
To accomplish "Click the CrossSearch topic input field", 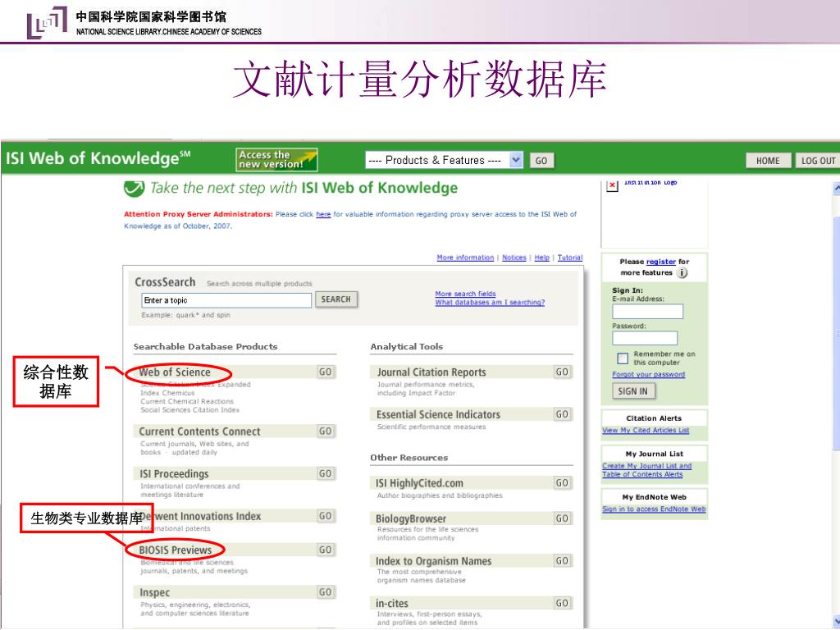I will [x=226, y=300].
